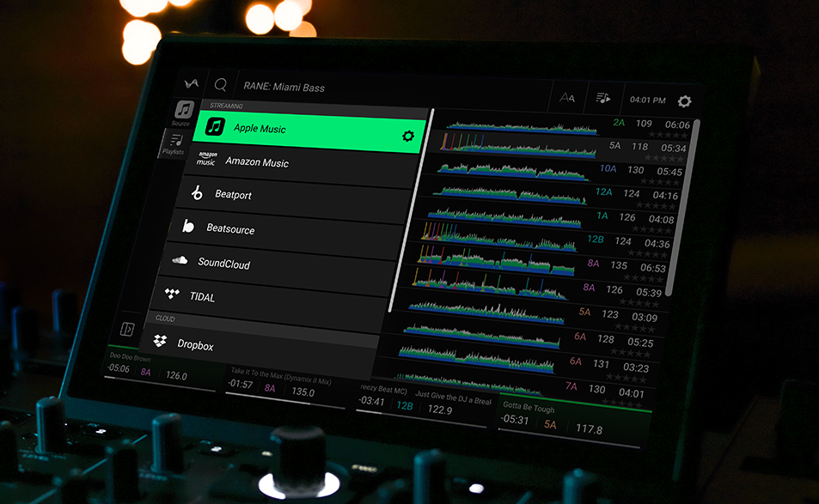Tap the TIDAL logo icon
Image resolution: width=819 pixels, height=504 pixels.
172,294
